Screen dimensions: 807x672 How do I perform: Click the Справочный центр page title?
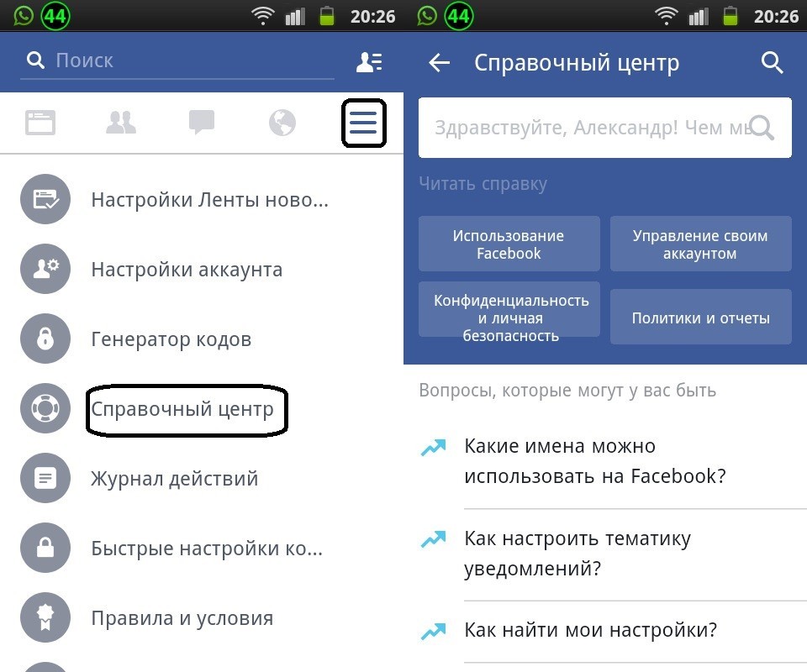[x=577, y=63]
